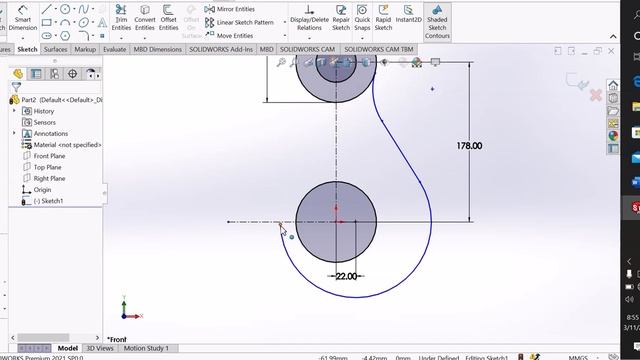Open the PropertyManager tab

pos(36,74)
